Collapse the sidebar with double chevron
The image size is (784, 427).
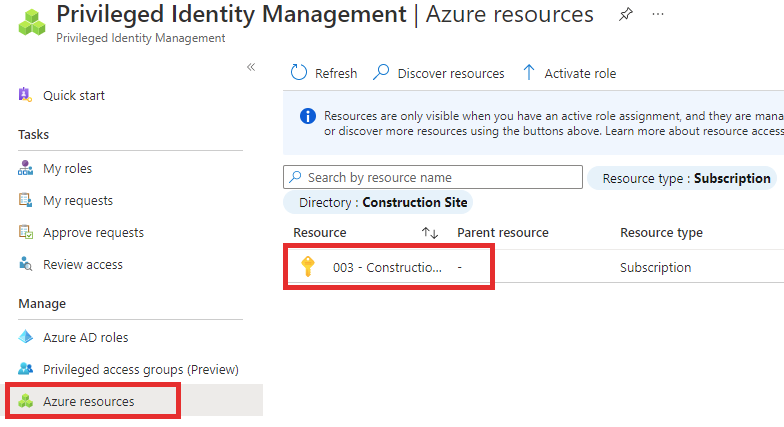point(251,67)
